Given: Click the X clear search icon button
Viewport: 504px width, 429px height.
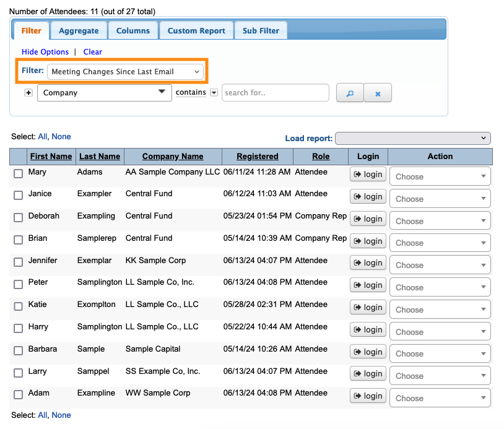Looking at the screenshot, I should 378,93.
